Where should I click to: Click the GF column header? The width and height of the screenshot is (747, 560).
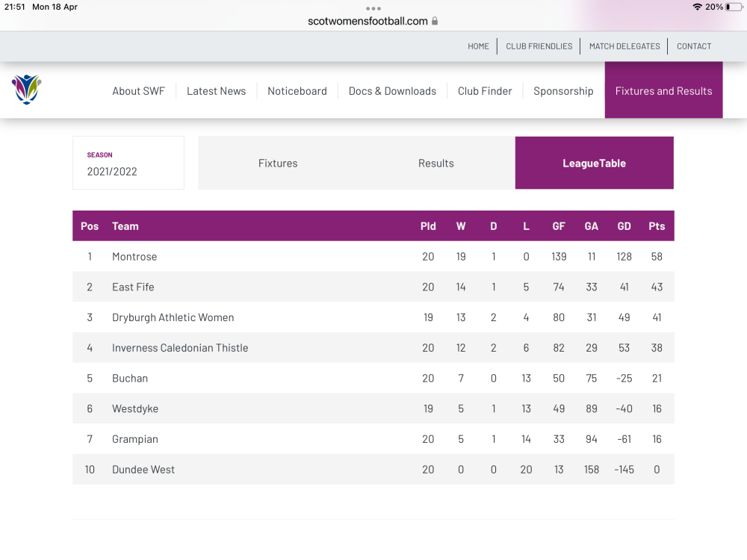pyautogui.click(x=559, y=226)
